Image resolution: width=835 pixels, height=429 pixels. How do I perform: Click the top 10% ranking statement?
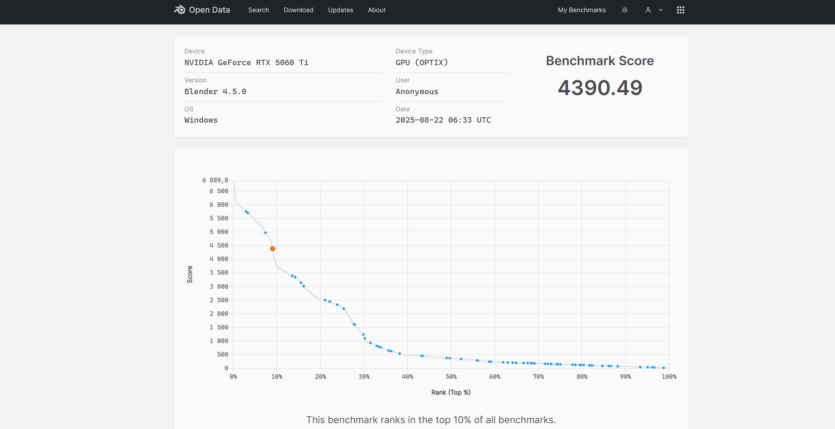431,419
